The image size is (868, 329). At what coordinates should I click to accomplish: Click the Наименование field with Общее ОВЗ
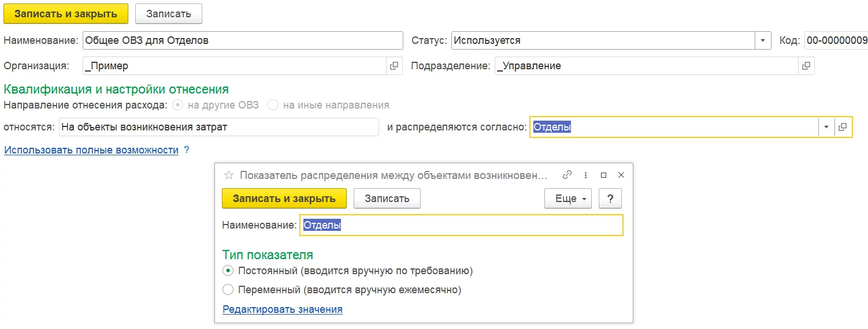point(243,40)
